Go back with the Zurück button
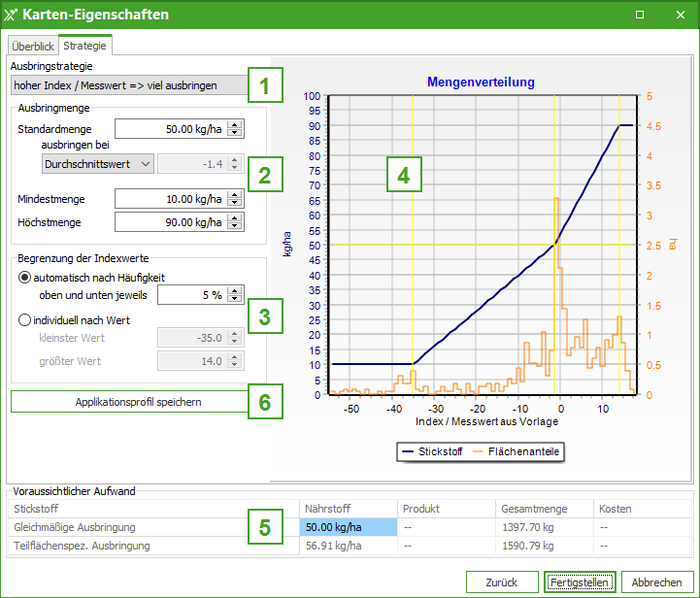The height and width of the screenshot is (598, 700). click(502, 581)
